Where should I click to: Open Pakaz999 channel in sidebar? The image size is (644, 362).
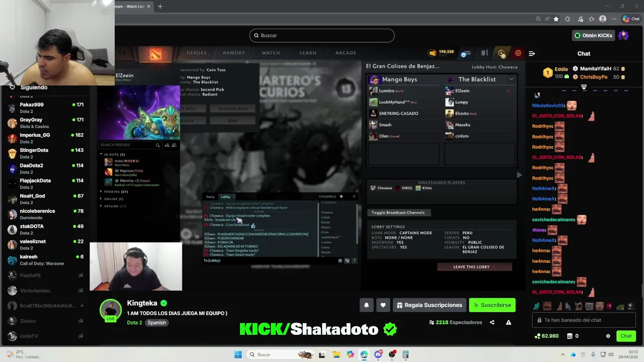[45, 108]
